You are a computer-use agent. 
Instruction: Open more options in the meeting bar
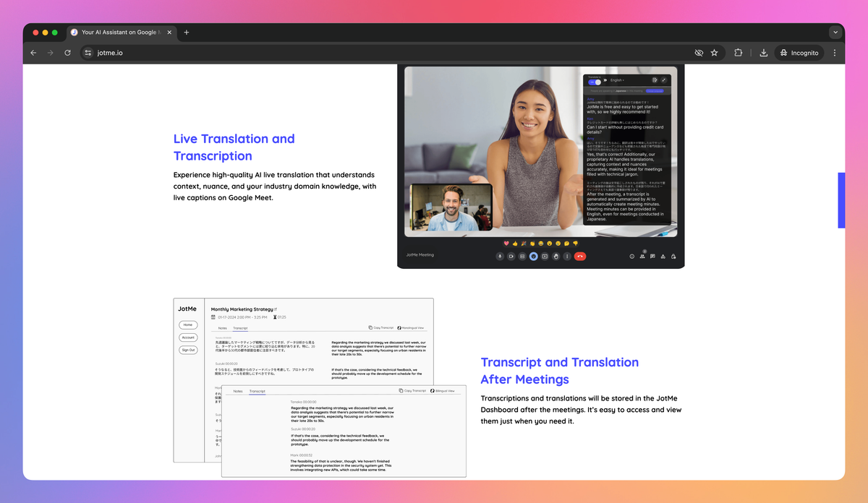point(567,256)
